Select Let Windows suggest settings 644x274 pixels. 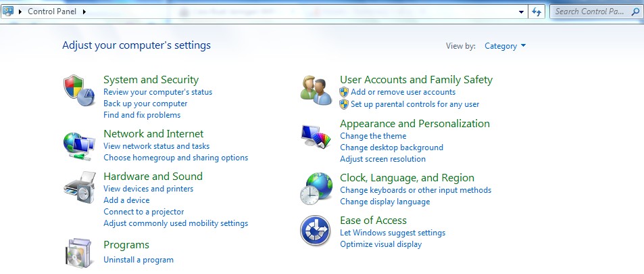(x=393, y=233)
